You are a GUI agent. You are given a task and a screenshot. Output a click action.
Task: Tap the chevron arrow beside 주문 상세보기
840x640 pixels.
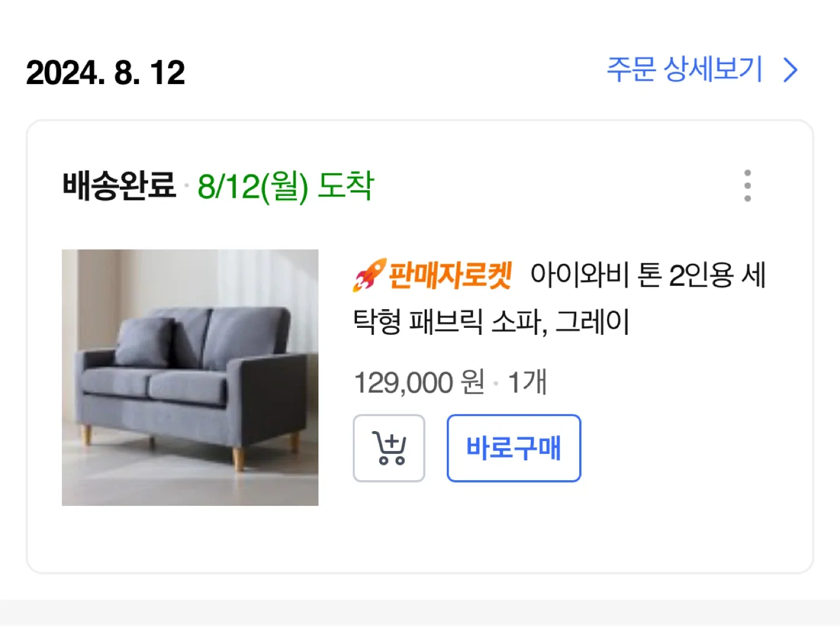[x=790, y=71]
